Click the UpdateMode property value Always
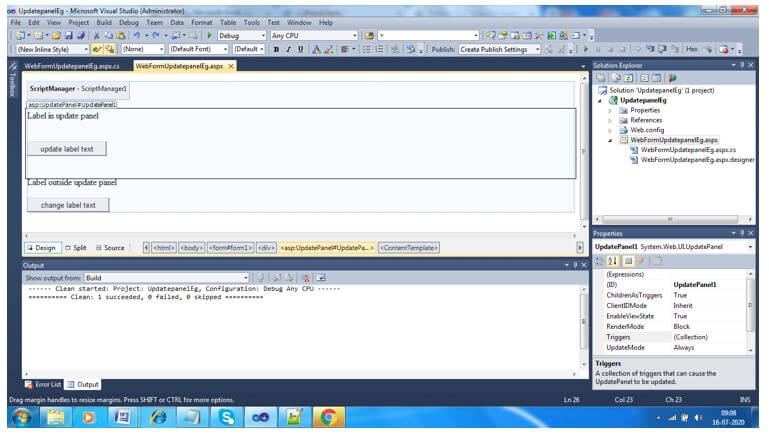769x436 pixels. (x=684, y=347)
